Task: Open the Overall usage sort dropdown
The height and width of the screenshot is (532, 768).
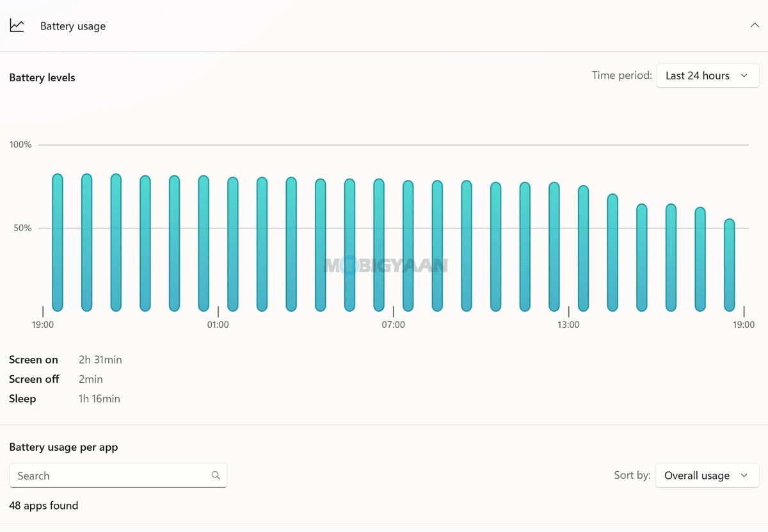Action: (x=707, y=476)
